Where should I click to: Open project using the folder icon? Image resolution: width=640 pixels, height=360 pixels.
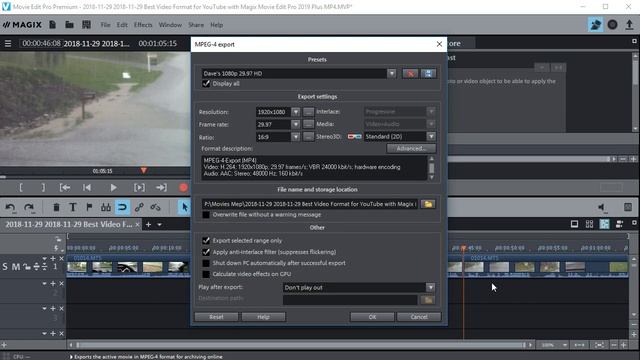69,24
